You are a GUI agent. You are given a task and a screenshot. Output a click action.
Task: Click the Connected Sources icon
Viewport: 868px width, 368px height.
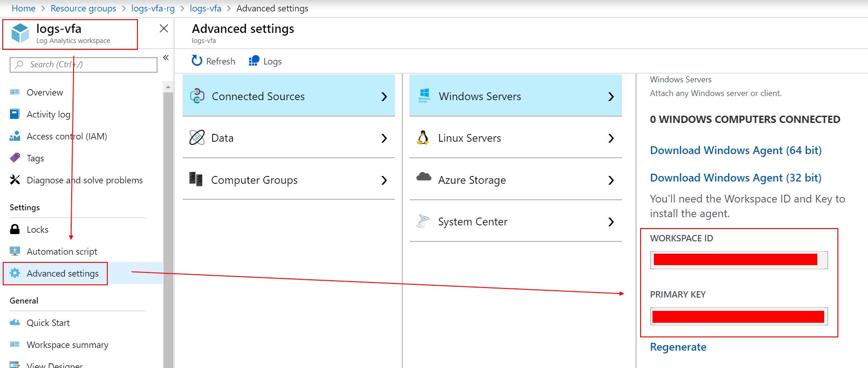click(197, 96)
